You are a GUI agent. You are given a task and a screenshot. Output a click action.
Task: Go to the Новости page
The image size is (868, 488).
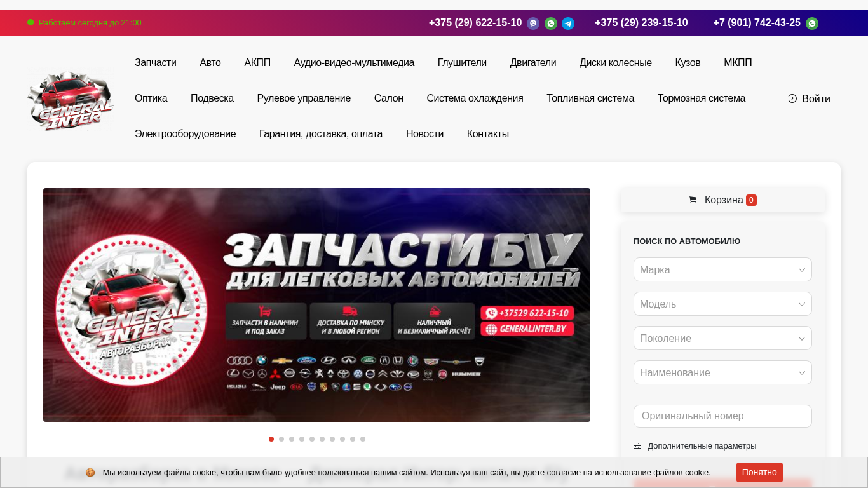(425, 134)
